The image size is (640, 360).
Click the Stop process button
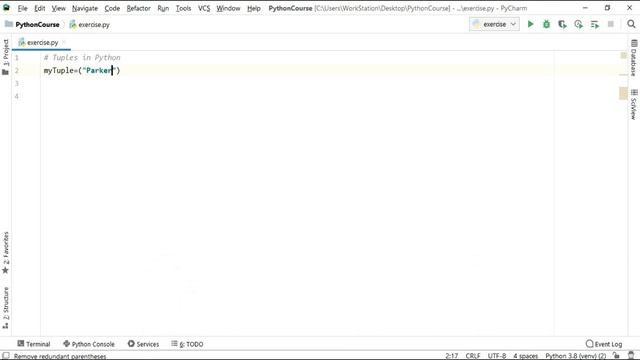(611, 24)
